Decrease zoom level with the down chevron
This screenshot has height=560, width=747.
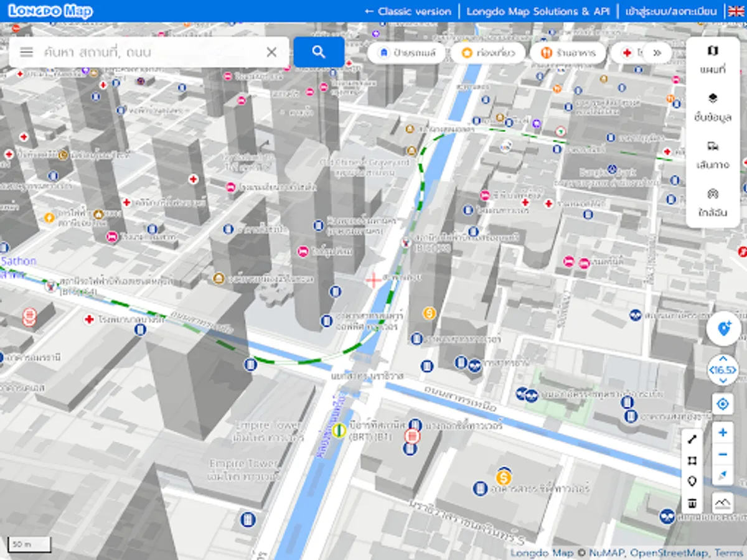point(723,380)
